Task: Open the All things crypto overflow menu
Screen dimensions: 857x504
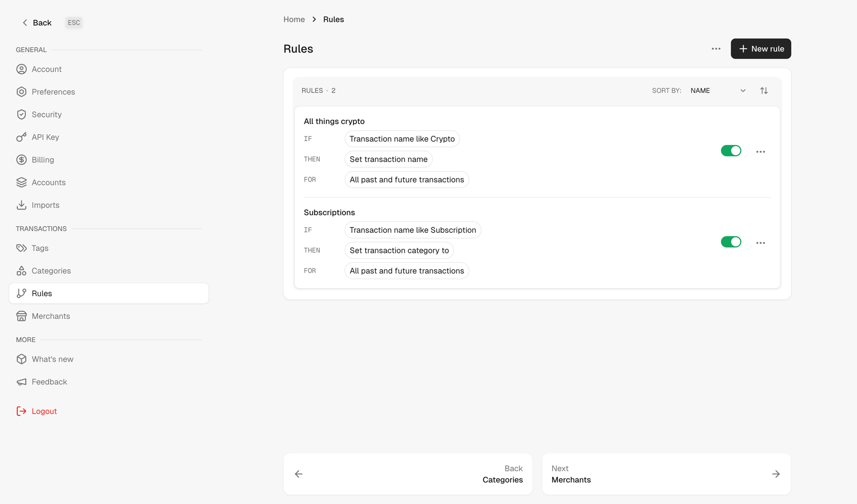Action: [x=761, y=152]
